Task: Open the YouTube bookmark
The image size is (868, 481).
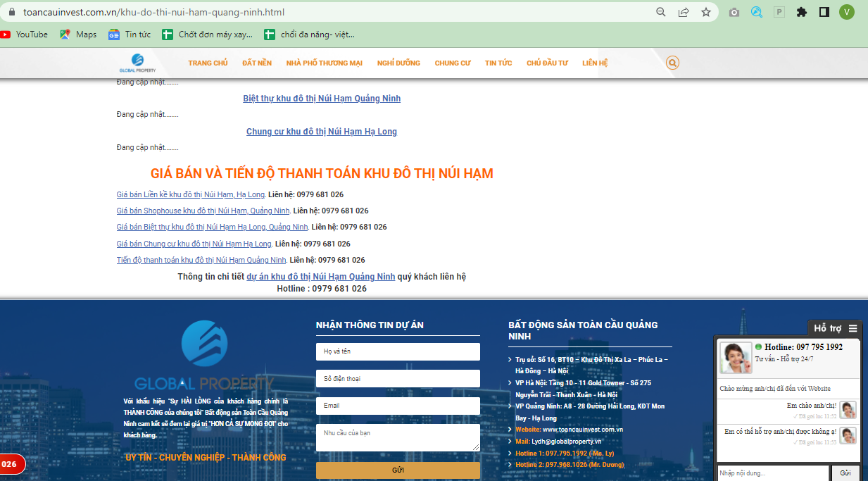Action: (x=25, y=35)
